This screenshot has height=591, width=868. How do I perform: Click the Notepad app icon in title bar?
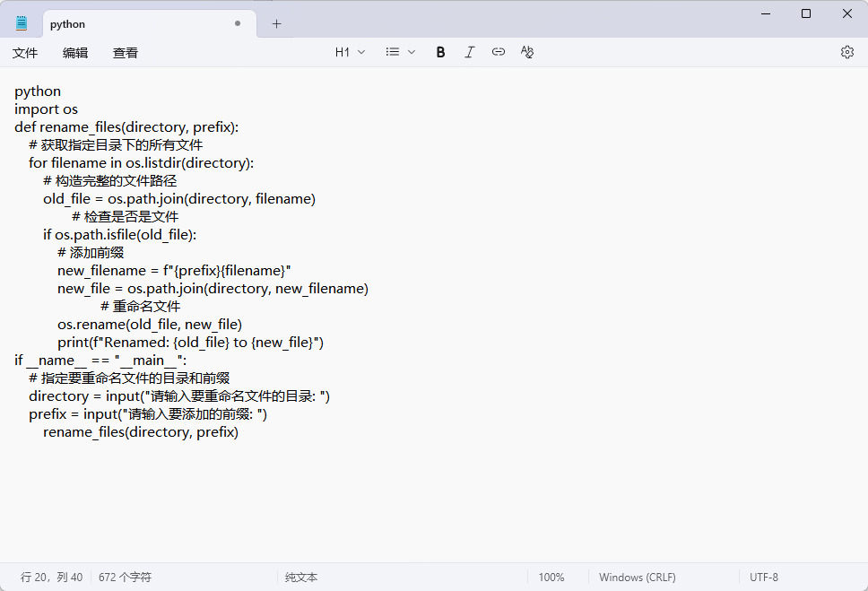(22, 23)
